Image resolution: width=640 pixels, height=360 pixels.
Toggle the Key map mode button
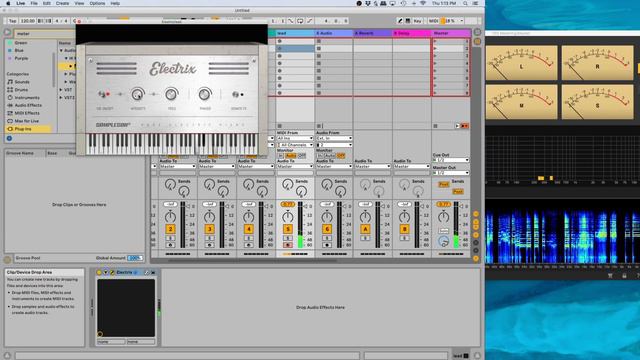[x=417, y=21]
